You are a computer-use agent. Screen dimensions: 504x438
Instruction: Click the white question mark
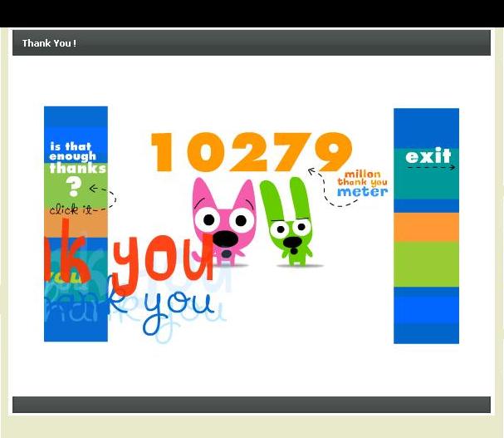coord(74,187)
